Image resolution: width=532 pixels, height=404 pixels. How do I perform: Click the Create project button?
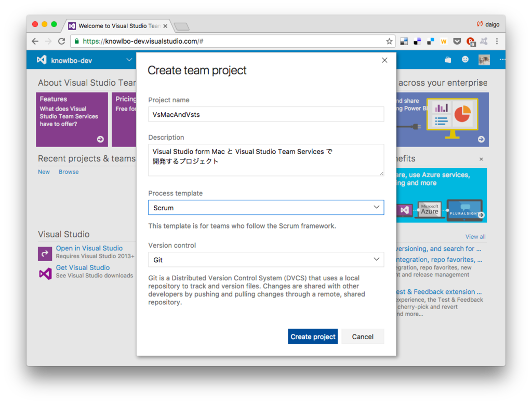click(x=313, y=336)
